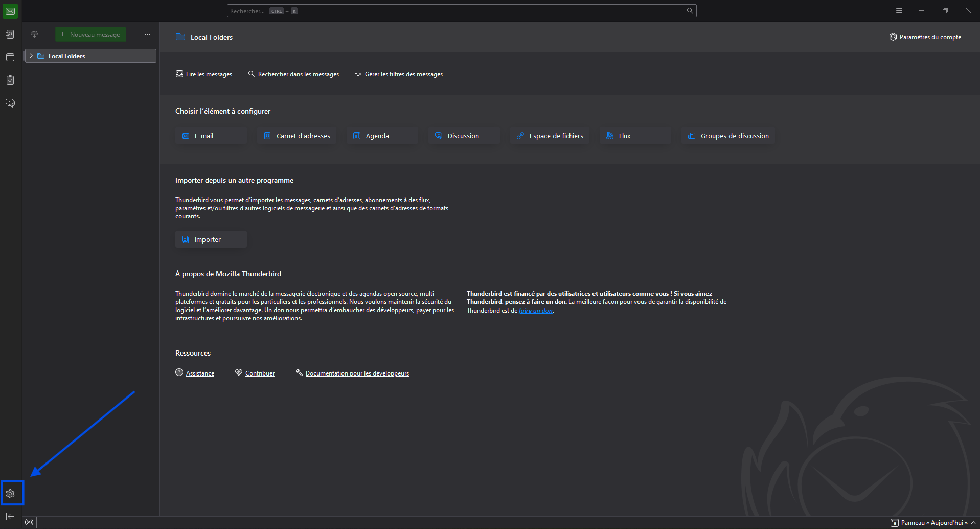Open the Chat space
Screen dimensions: 980x529
tap(10, 103)
